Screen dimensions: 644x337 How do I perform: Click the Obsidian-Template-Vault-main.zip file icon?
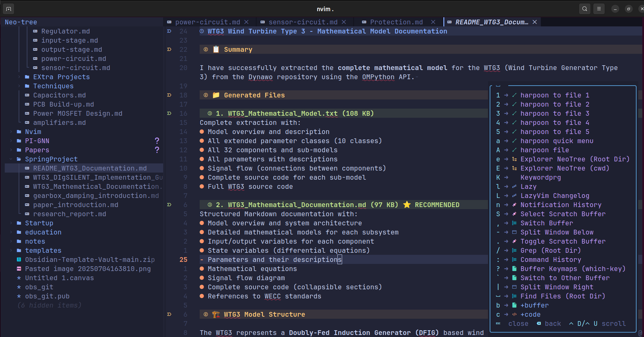click(19, 260)
